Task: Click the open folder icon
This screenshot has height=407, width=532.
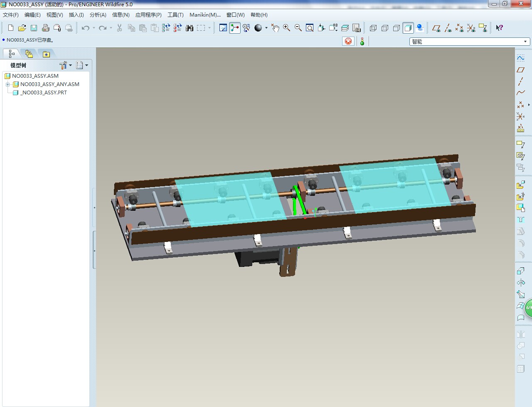Action: click(x=22, y=28)
